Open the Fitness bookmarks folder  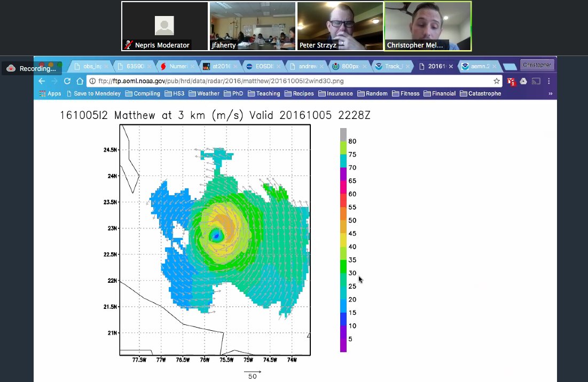point(405,93)
